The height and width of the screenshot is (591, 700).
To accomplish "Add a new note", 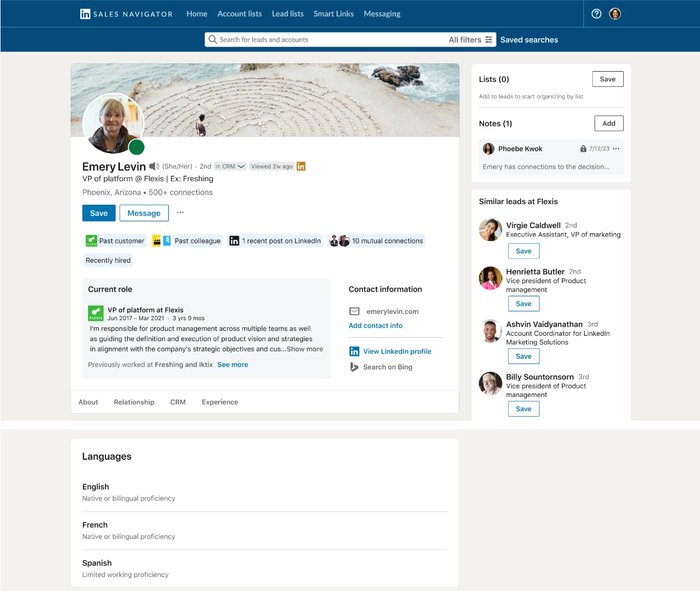I will click(x=609, y=123).
